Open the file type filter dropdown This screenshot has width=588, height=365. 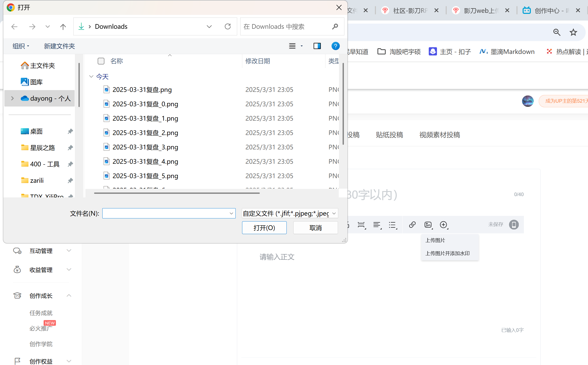pyautogui.click(x=290, y=213)
